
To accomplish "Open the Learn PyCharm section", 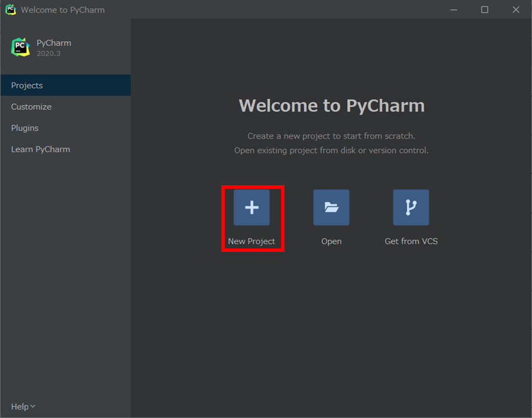I will tap(40, 149).
